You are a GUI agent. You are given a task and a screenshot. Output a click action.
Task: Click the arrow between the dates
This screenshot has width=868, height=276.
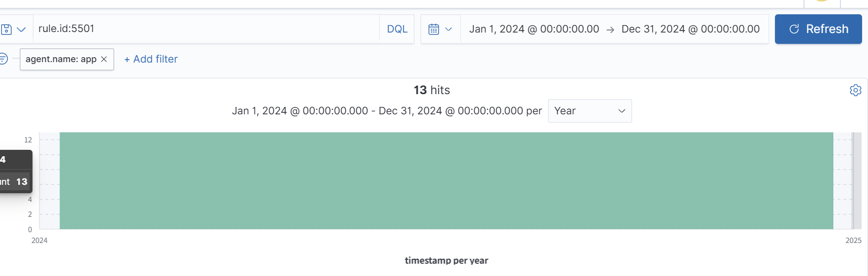pos(611,30)
